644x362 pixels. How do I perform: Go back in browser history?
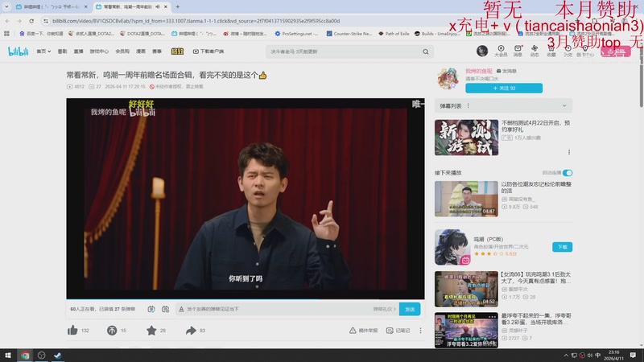(x=8, y=21)
